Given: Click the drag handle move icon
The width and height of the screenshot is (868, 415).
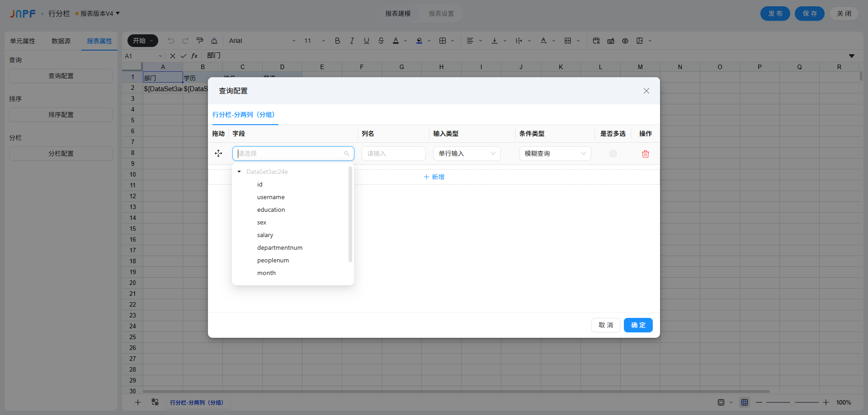Looking at the screenshot, I should coord(218,154).
